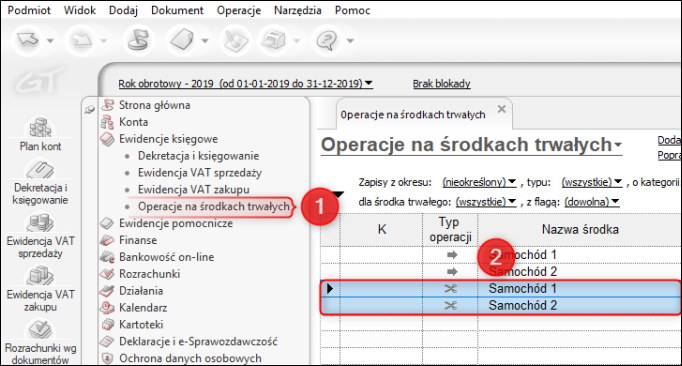Screen dimensions: 682x366
Task: Open Rozrachunki wg dokumentów sidebar shortcut
Action: click(40, 342)
